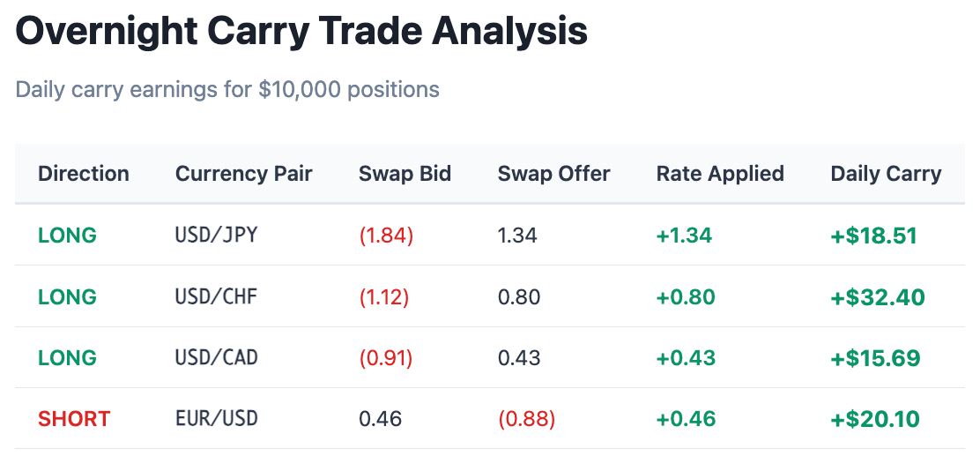Select the +$18.51 daily carry value
Image resolution: width=980 pixels, height=464 pixels.
(x=874, y=236)
